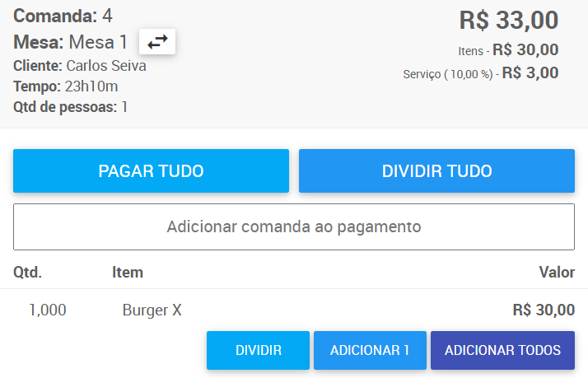
Task: Click the Qtd. column header
Action: tap(27, 273)
